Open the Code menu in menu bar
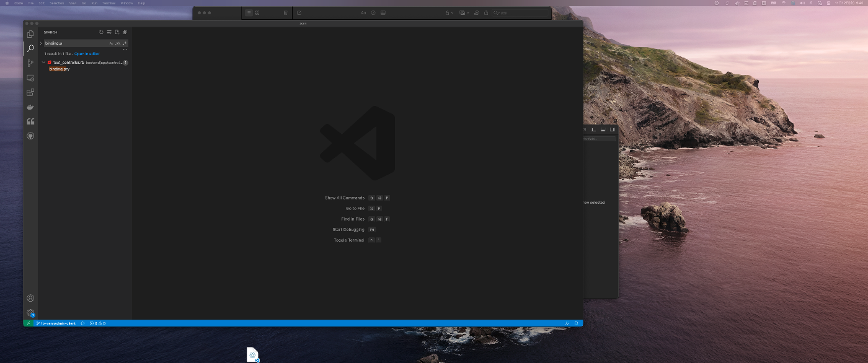 pos(19,3)
